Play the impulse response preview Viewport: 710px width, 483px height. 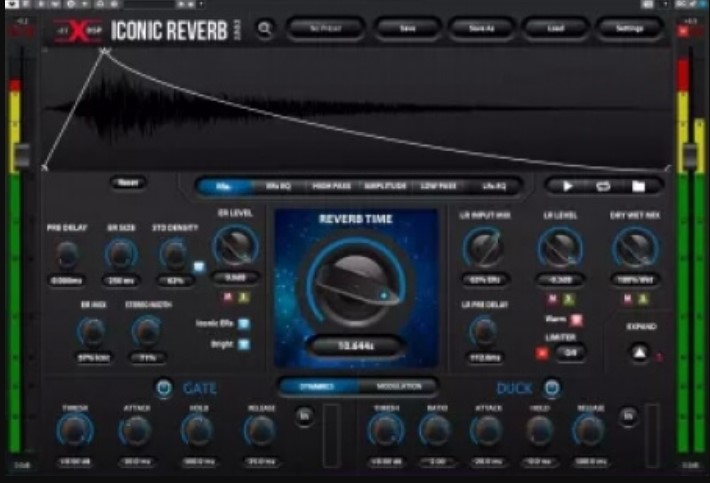pyautogui.click(x=567, y=186)
